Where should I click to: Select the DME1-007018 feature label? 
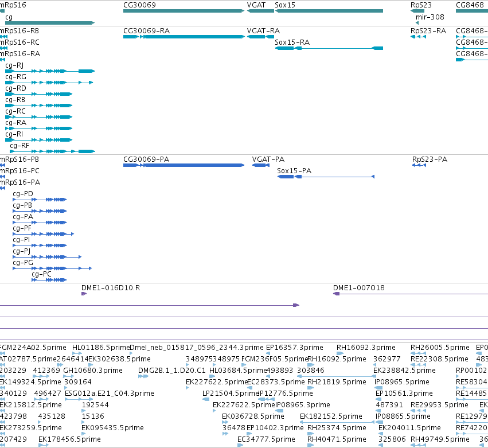coord(359,288)
